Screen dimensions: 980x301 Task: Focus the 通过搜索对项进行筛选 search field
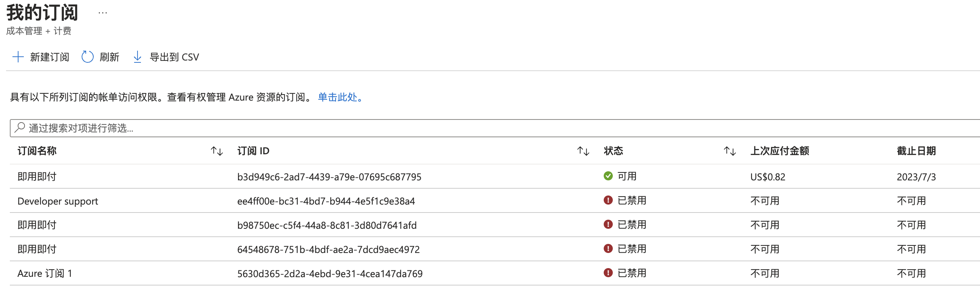point(495,128)
